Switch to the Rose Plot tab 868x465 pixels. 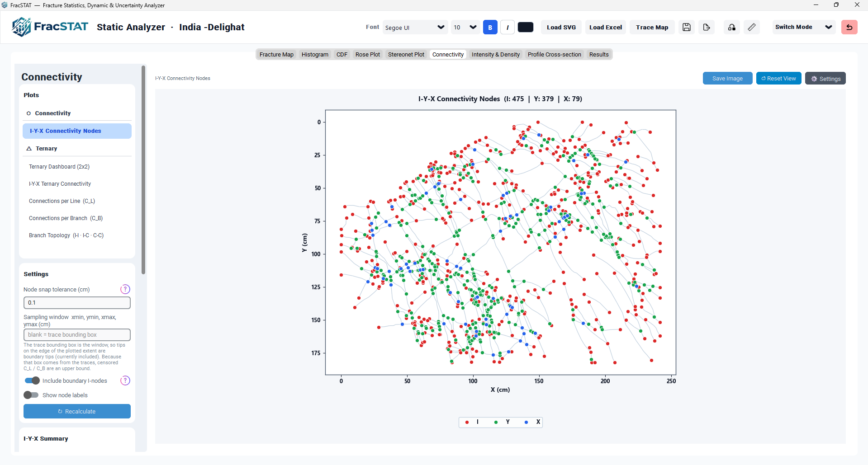click(368, 55)
